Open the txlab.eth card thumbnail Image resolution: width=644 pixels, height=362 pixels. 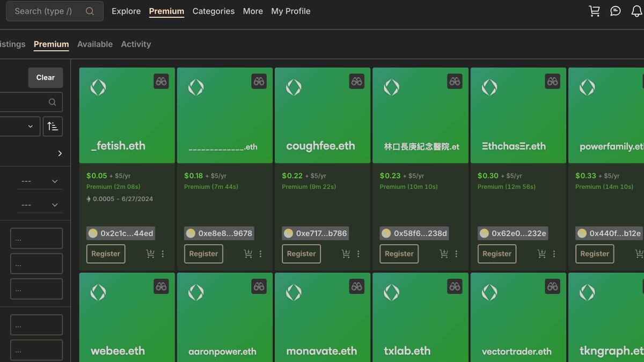tap(420, 317)
